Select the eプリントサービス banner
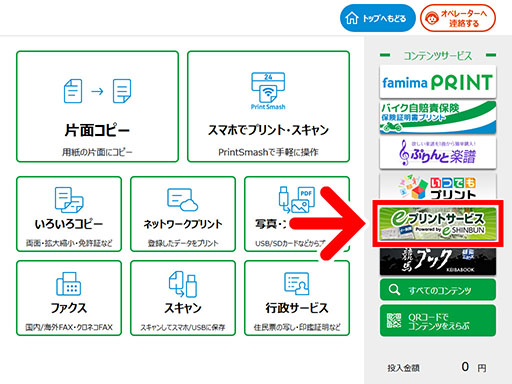The width and height of the screenshot is (512, 384). tap(438, 223)
